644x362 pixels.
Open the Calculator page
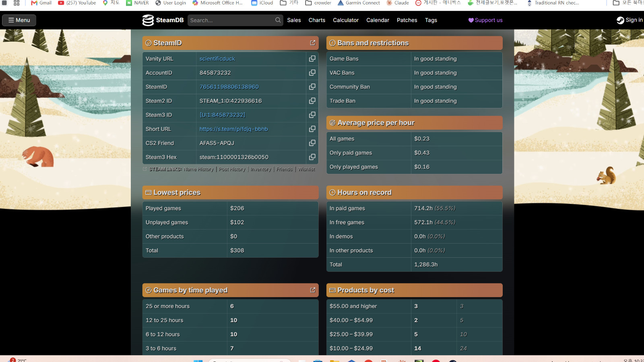[x=346, y=20]
